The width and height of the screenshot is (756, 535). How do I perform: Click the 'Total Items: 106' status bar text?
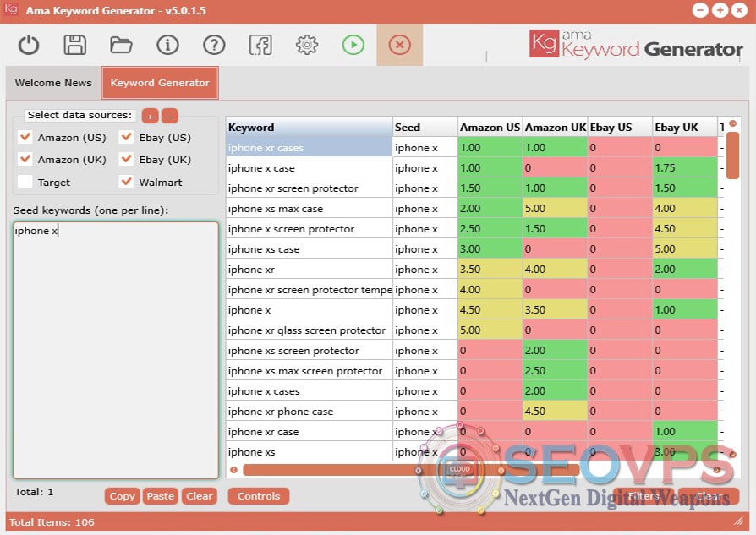[52, 522]
